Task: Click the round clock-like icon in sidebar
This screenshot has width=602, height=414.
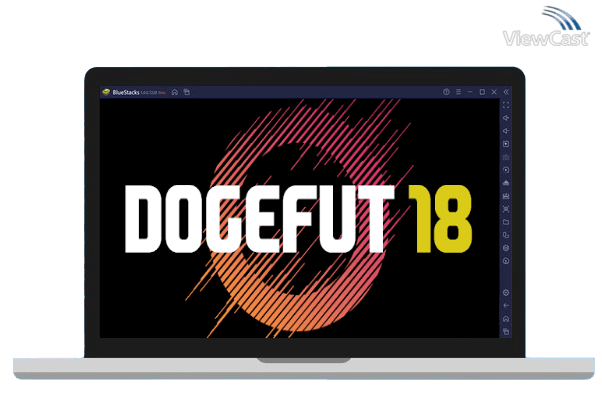Action: tap(506, 261)
